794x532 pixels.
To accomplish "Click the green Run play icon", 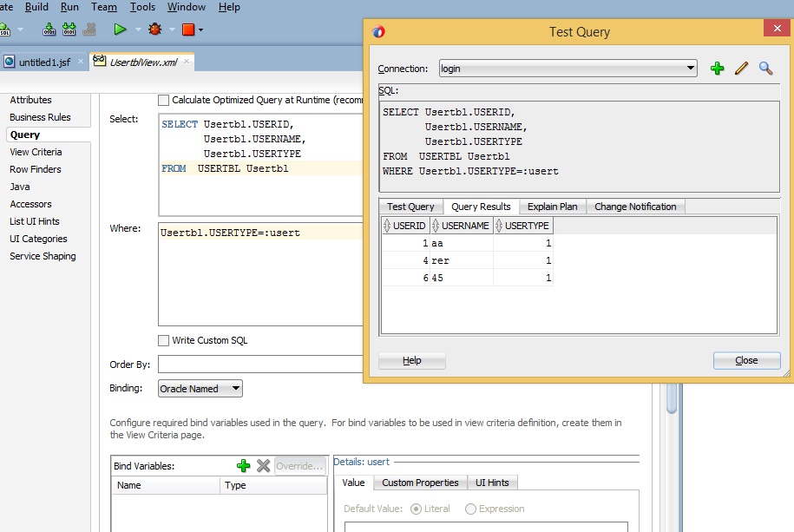I will coord(121,30).
